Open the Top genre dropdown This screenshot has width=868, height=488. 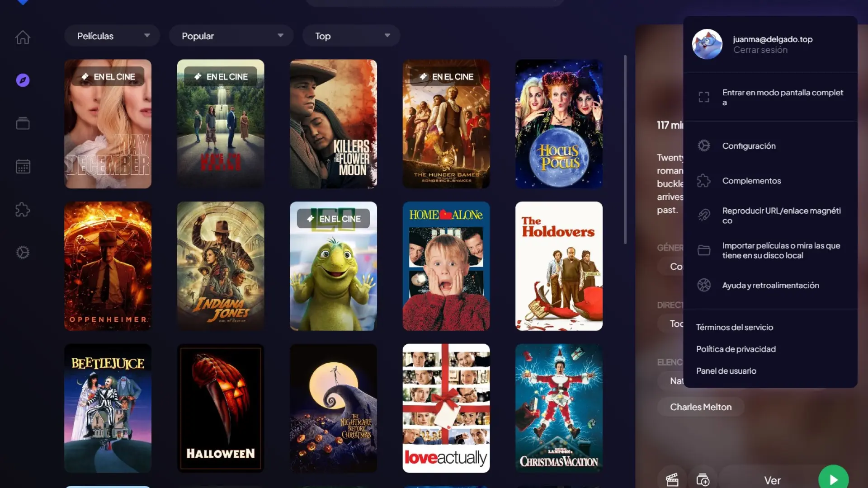click(x=351, y=36)
